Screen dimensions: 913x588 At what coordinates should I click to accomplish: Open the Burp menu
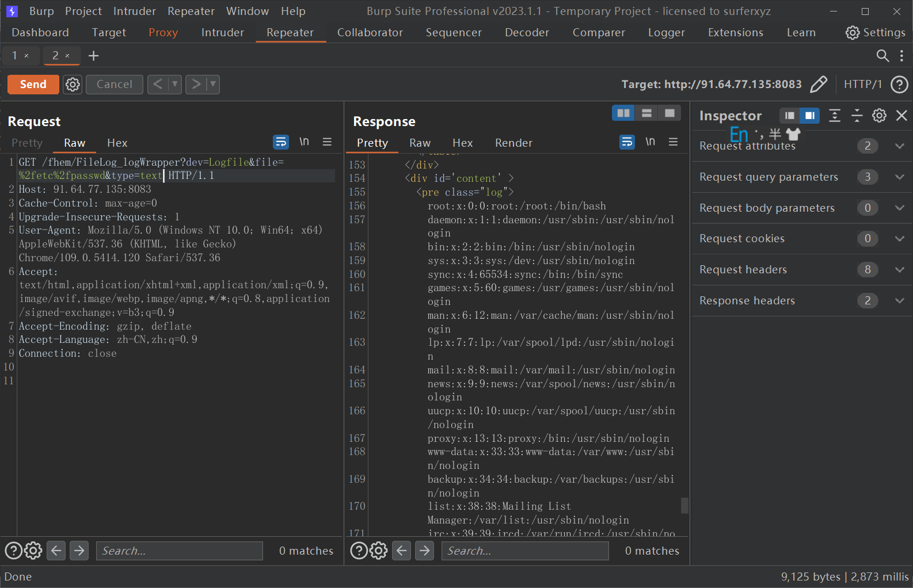tap(41, 11)
